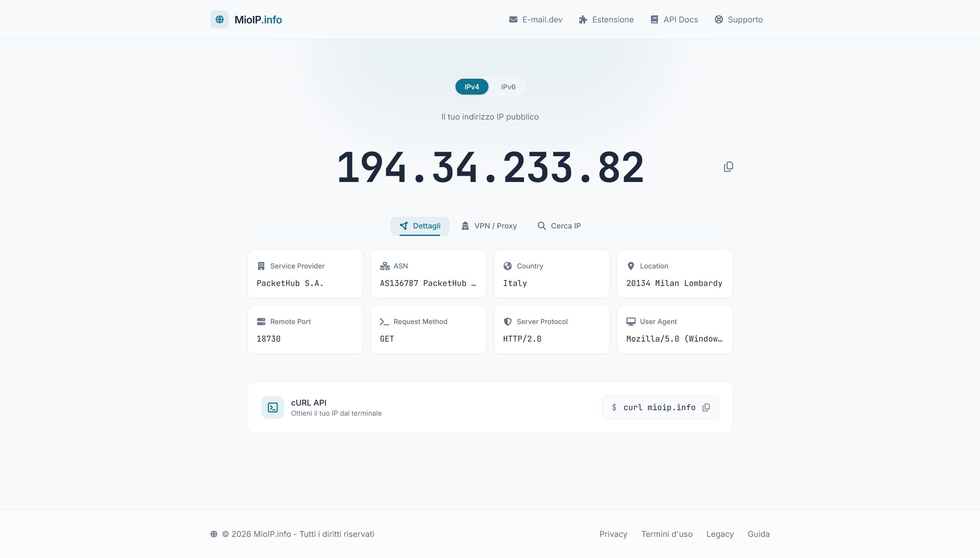The image size is (980, 558).
Task: Open the Privacy page
Action: (613, 534)
